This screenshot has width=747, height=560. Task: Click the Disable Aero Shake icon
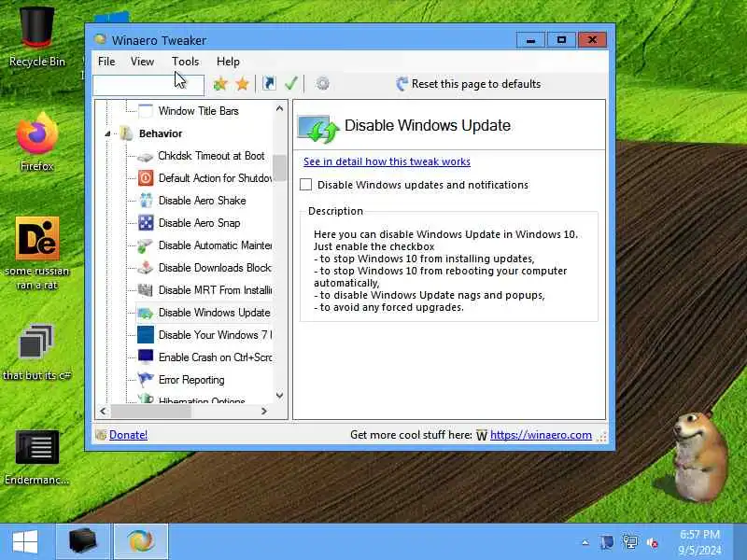click(146, 201)
